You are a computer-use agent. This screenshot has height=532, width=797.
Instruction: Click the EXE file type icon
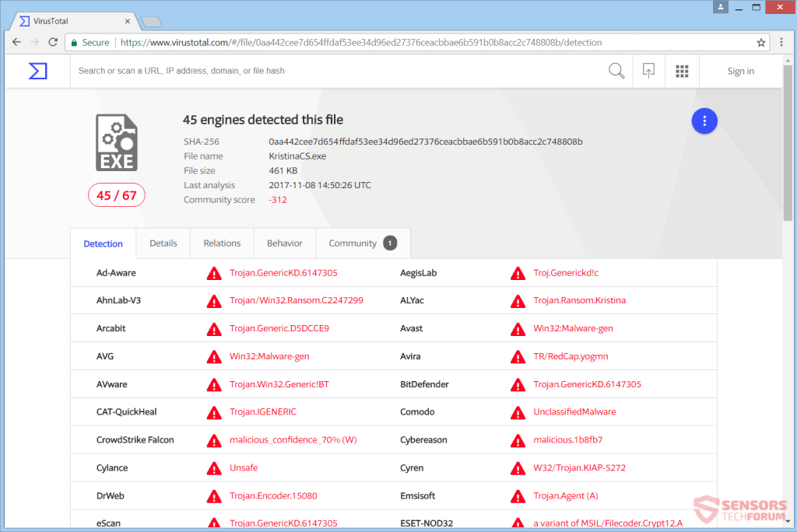pyautogui.click(x=117, y=143)
